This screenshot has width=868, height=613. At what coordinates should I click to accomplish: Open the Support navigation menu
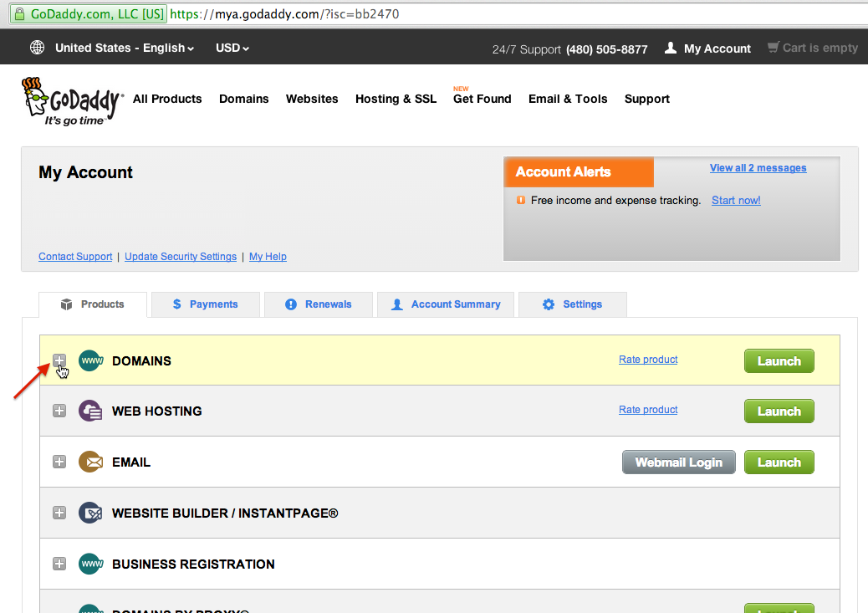pyautogui.click(x=647, y=99)
